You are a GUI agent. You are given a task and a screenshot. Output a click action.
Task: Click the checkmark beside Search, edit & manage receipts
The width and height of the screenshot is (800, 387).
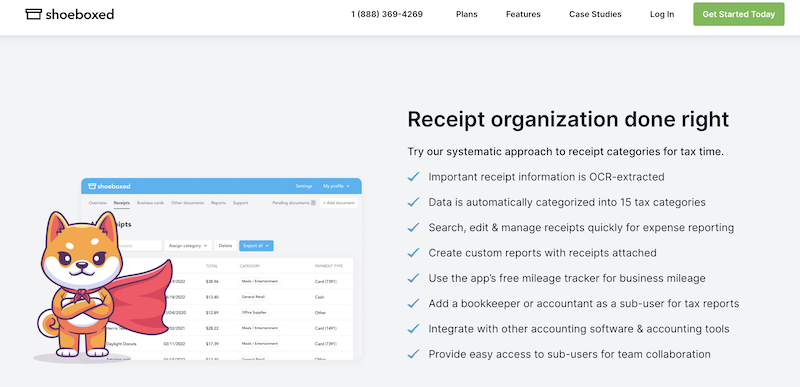point(413,227)
